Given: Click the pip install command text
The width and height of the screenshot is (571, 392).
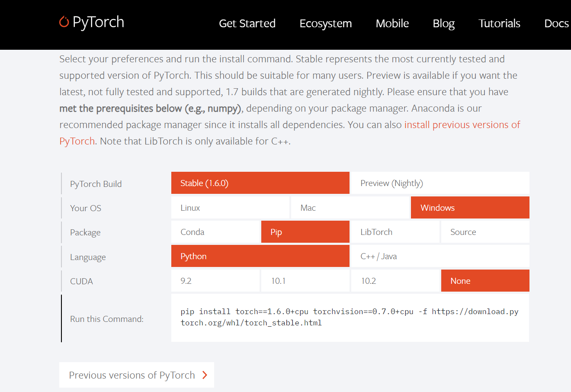Looking at the screenshot, I should (350, 317).
